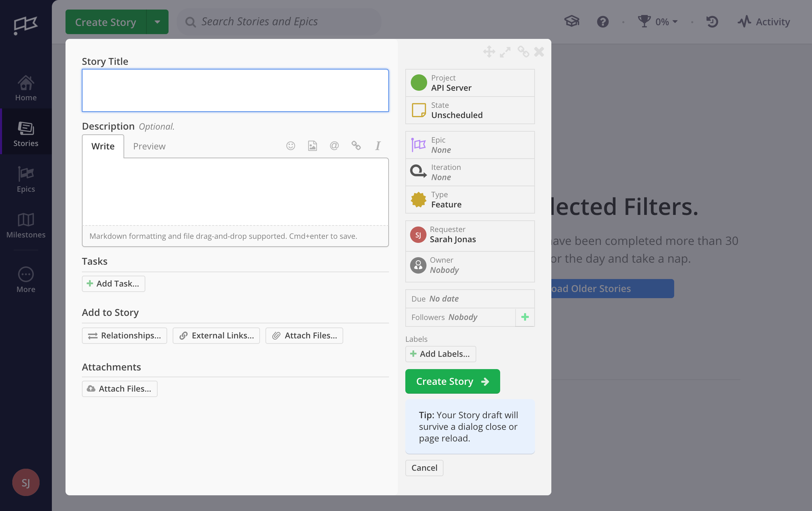
Task: Click the Milestones sidebar icon
Action: pyautogui.click(x=26, y=225)
